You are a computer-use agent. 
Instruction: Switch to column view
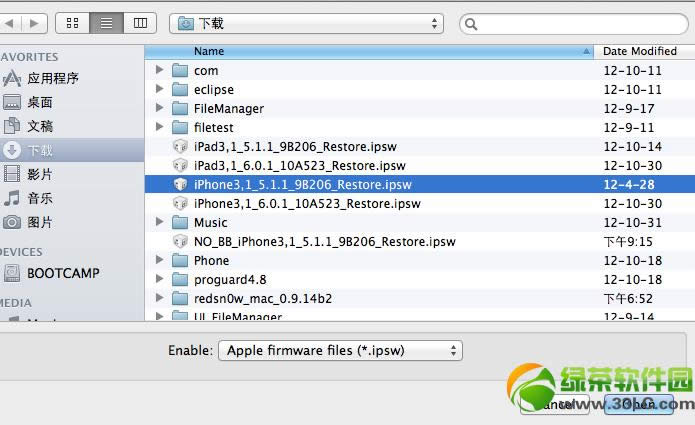click(140, 23)
